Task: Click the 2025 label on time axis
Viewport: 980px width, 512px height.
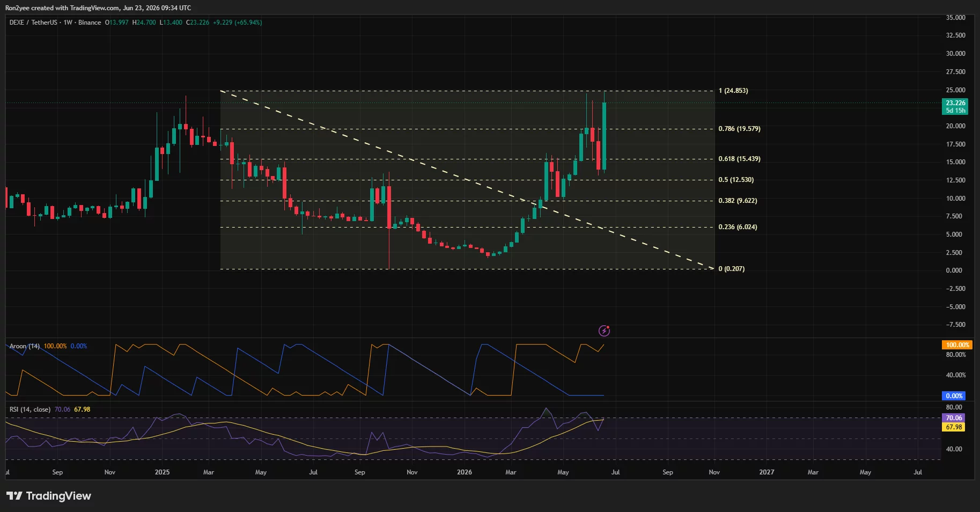Action: point(162,472)
